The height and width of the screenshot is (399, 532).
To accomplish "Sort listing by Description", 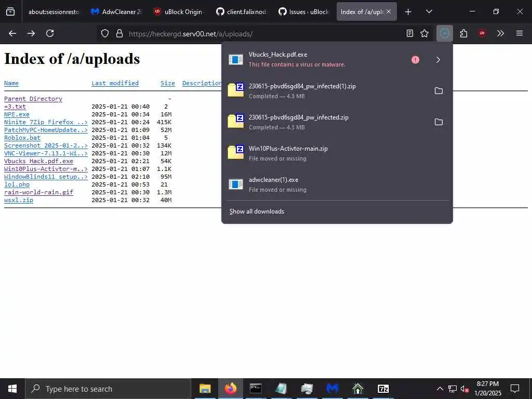I will 202,83.
